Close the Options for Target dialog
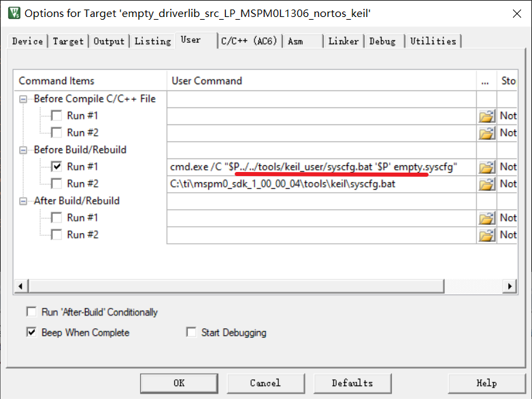Image resolution: width=532 pixels, height=399 pixels. [x=517, y=14]
